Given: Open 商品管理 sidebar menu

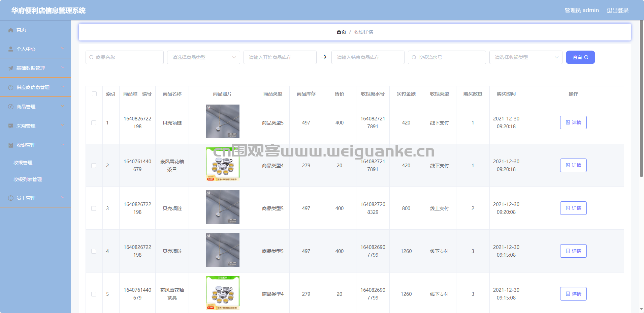Looking at the screenshot, I should click(35, 107).
